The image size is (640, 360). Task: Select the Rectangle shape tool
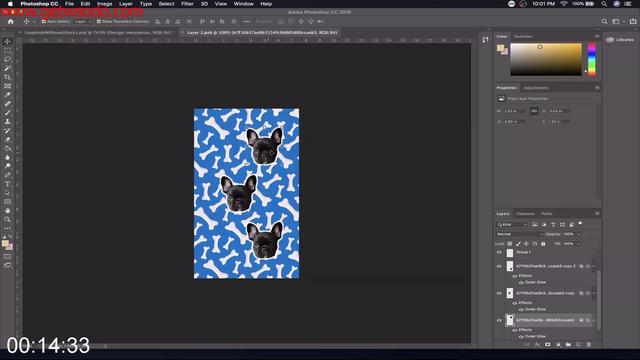[7, 202]
